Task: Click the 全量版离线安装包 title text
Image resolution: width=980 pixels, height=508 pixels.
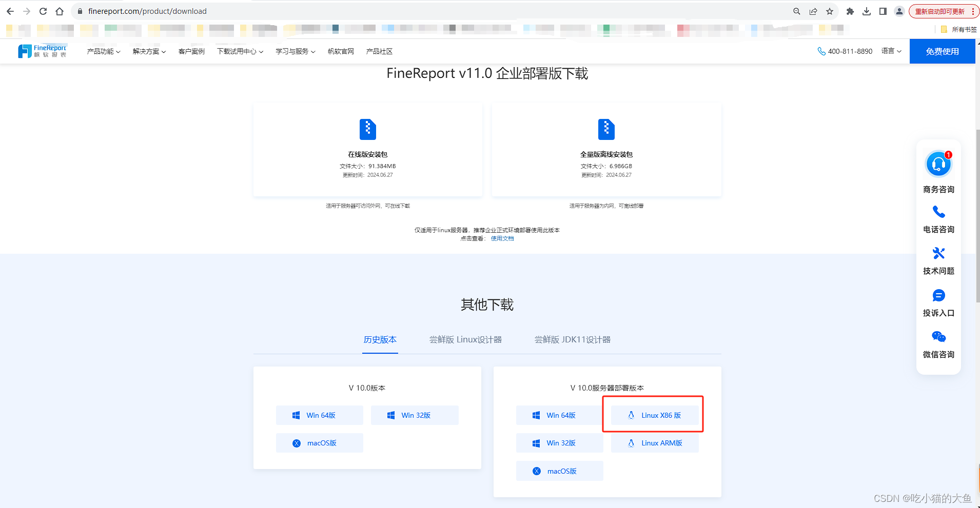Action: pos(606,154)
